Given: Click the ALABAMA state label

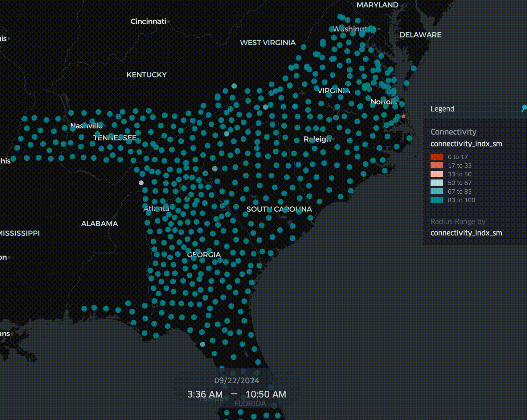Looking at the screenshot, I should tap(100, 224).
